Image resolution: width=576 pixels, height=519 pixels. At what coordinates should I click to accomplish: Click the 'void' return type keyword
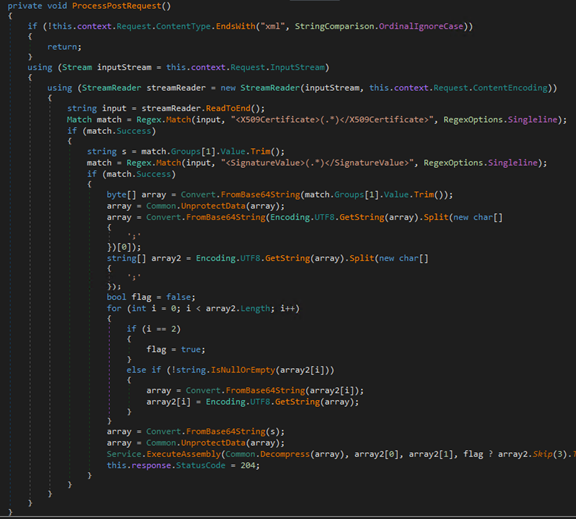click(57, 6)
